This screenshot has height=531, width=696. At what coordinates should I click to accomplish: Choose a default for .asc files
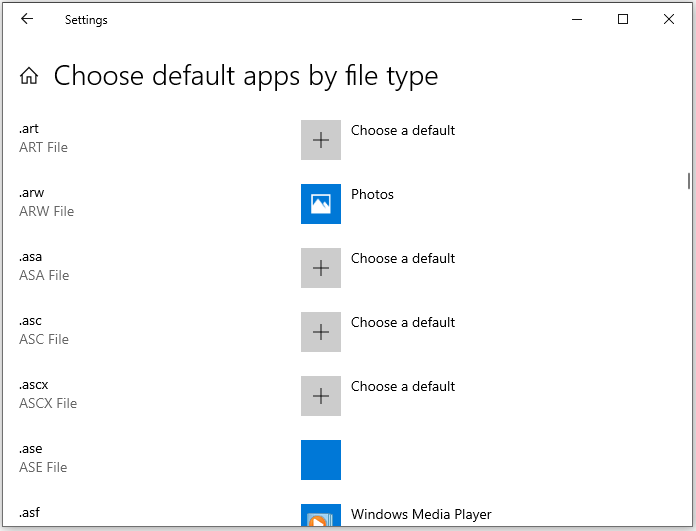(x=403, y=322)
